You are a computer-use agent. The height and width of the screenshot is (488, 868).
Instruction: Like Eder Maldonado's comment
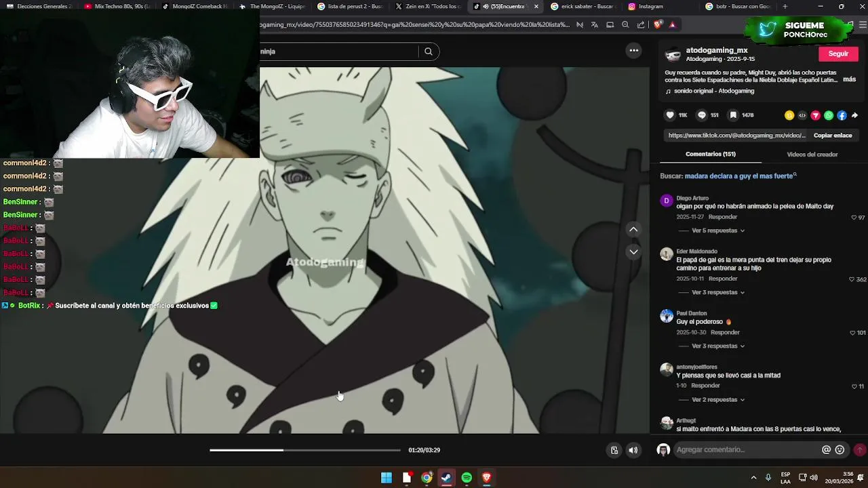click(852, 279)
